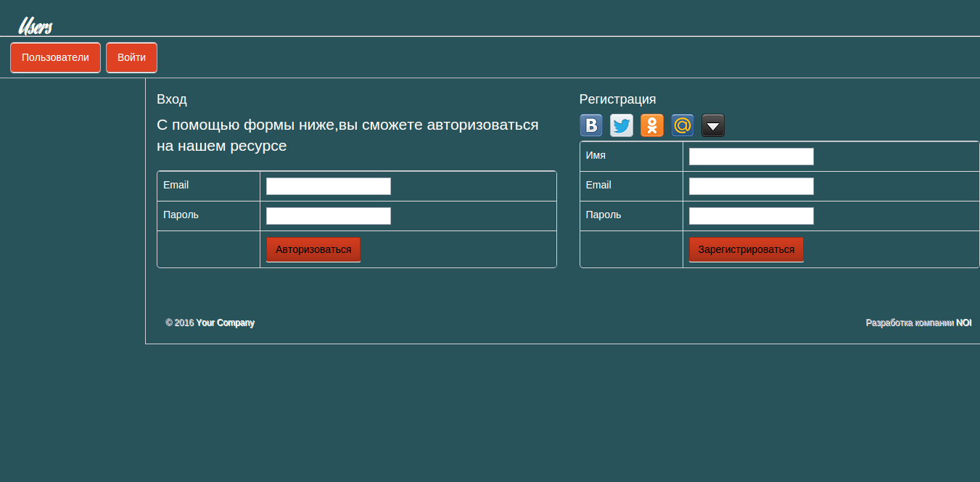Viewport: 980px width, 482px height.
Task: Click the Авторизоваться button
Action: click(x=313, y=249)
